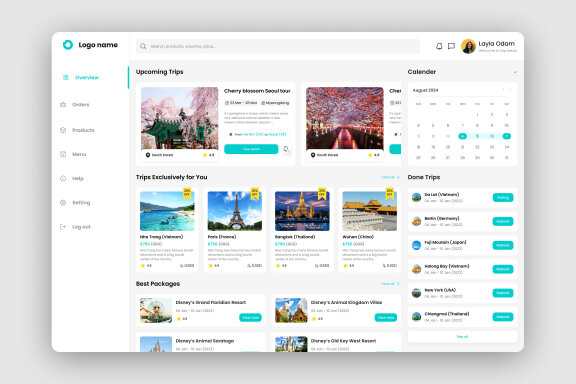Click the Da Lat (Vietnam) round thumbnail

(x=417, y=197)
